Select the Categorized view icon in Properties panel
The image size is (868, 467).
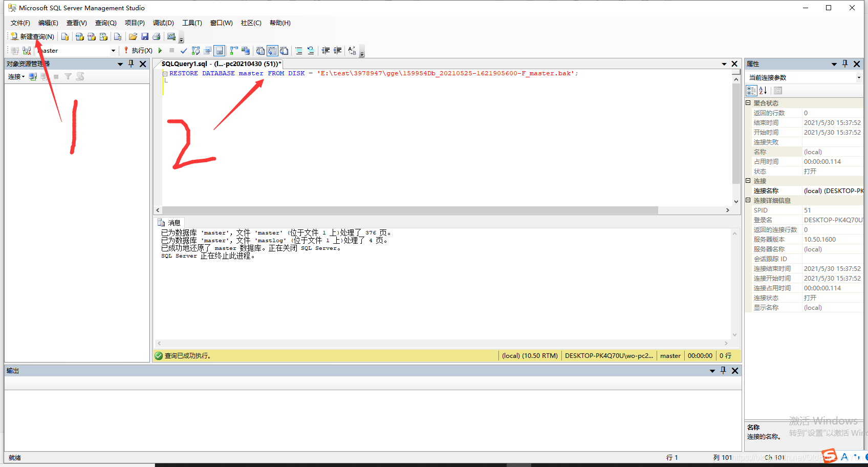(x=751, y=90)
